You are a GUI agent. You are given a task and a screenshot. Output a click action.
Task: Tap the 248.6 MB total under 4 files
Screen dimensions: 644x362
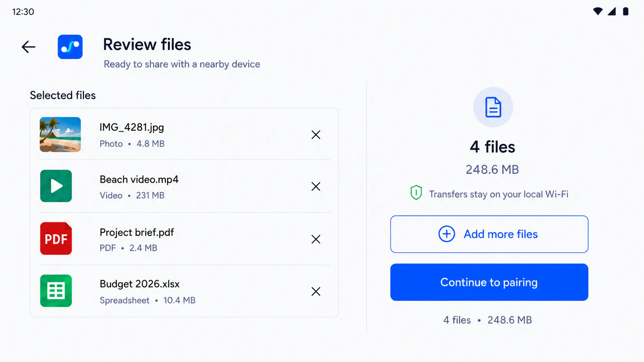click(x=492, y=170)
